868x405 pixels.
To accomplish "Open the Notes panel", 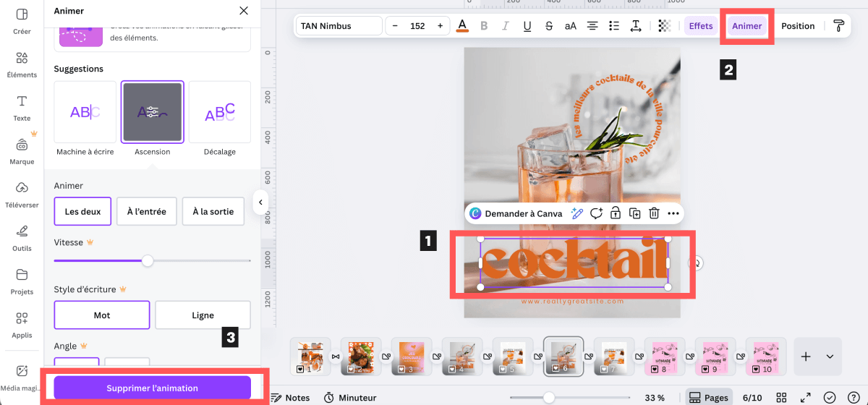I will point(290,398).
